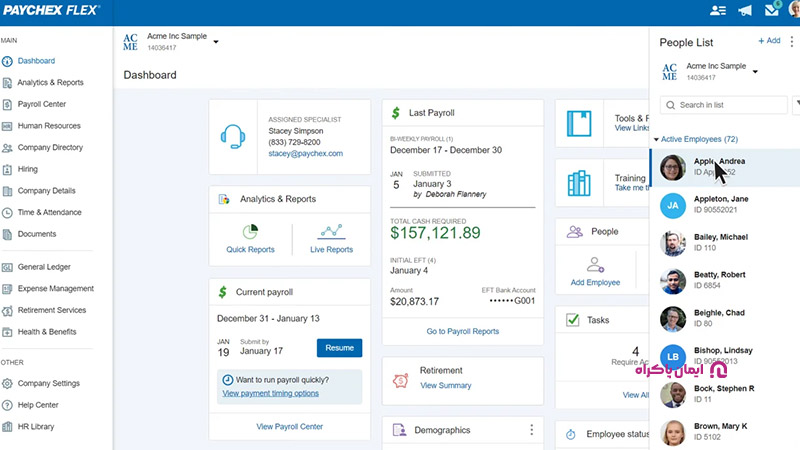Click the Tasks checkmark icon

click(572, 320)
